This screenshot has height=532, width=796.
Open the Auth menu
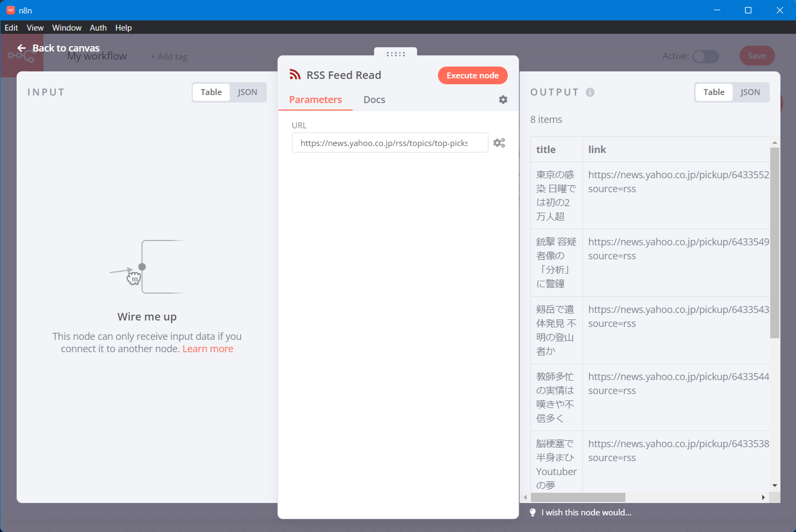click(98, 28)
